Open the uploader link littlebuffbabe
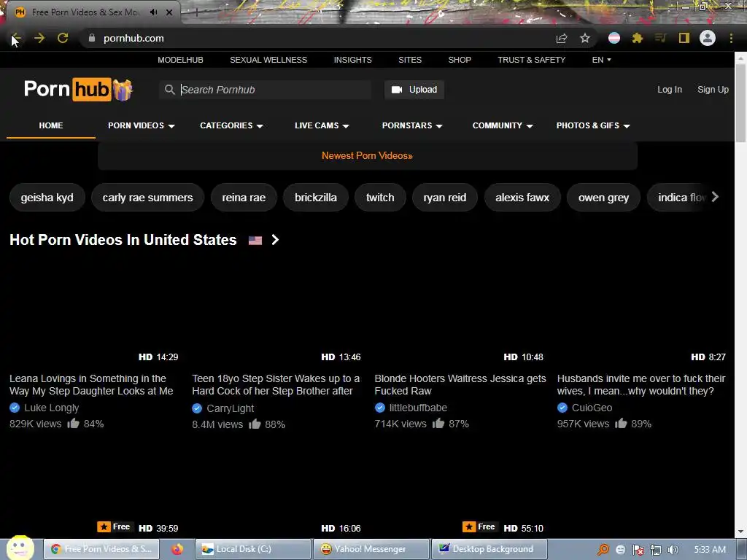747x560 pixels. tap(418, 408)
